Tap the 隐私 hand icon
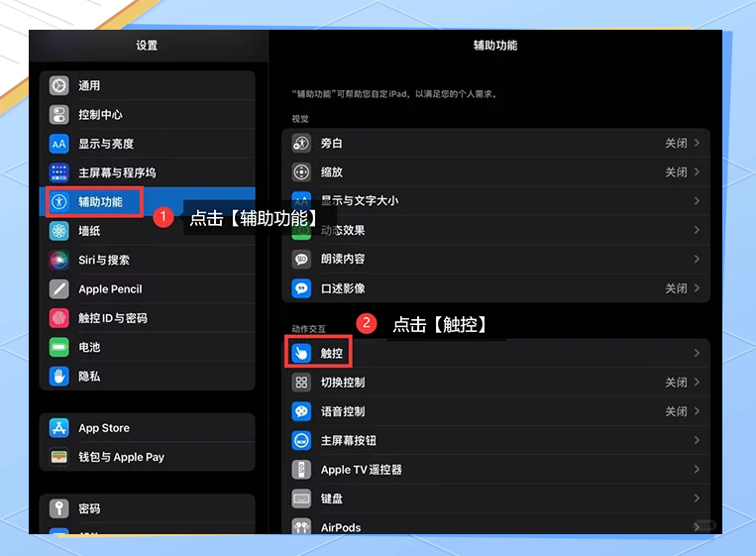756x556 pixels. coord(58,377)
